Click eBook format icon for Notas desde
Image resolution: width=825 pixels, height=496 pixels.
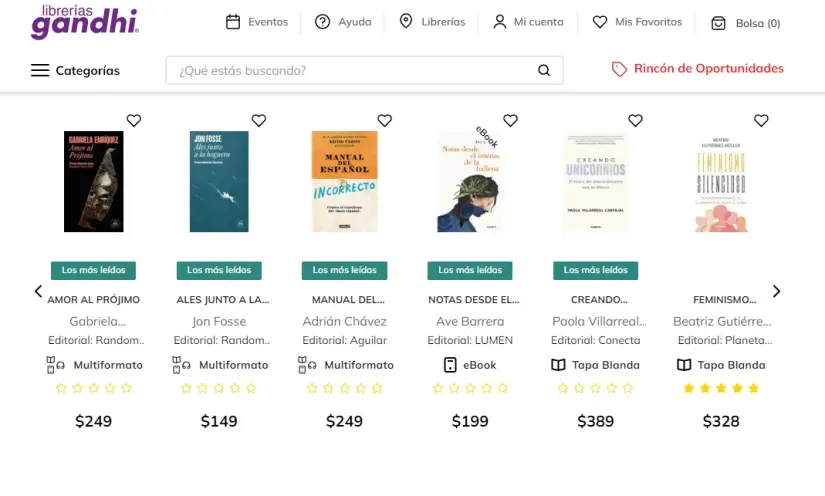(x=450, y=365)
